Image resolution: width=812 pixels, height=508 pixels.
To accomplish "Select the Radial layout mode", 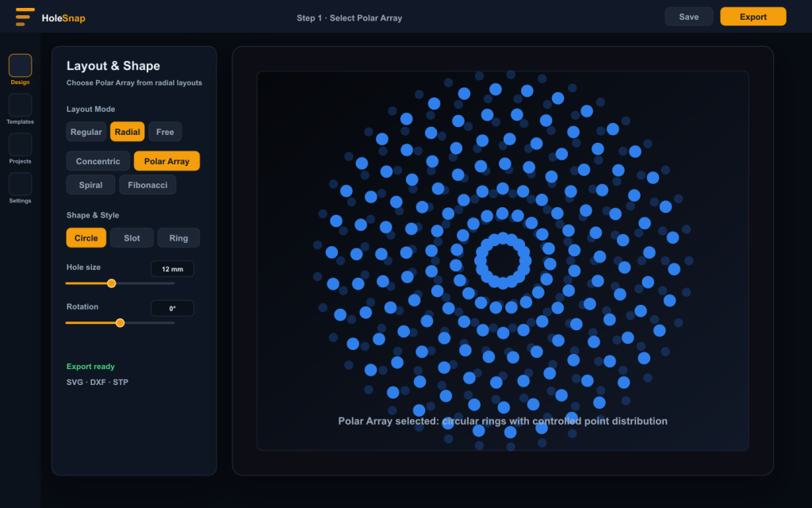I will pyautogui.click(x=128, y=132).
